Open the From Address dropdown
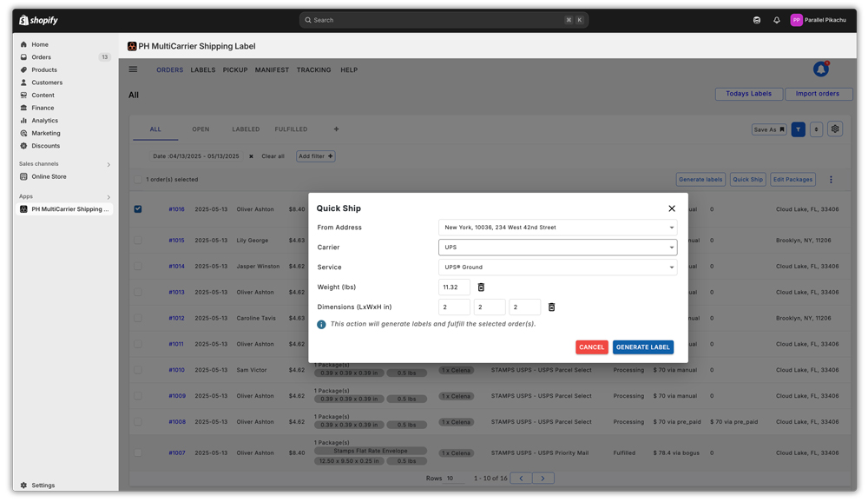This screenshot has width=868, height=502. coord(557,228)
